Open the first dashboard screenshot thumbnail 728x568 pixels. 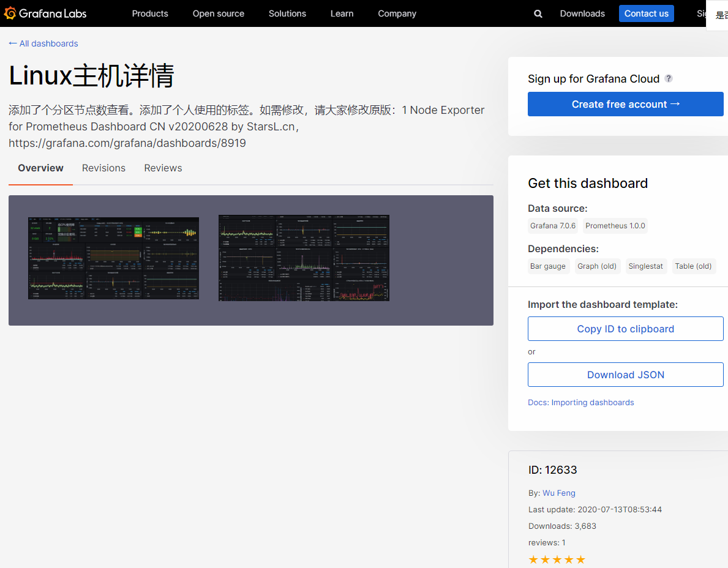pos(113,258)
